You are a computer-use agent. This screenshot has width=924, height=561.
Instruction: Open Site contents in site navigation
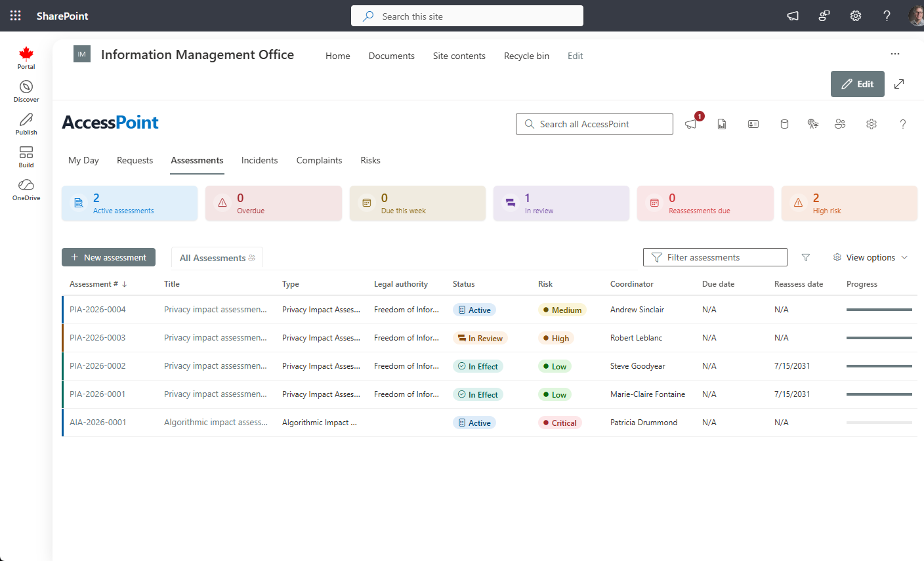coord(459,56)
